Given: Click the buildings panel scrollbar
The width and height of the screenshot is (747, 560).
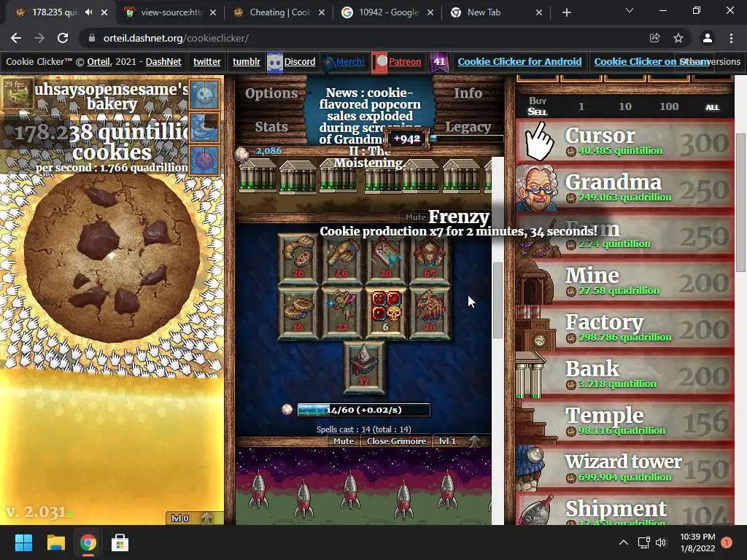Looking at the screenshot, I should [x=498, y=300].
